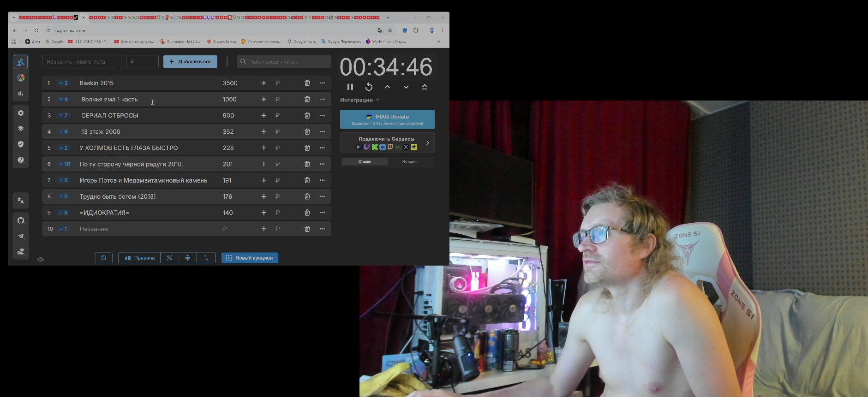Expand the Интеграции section
The image size is (868, 397).
pyautogui.click(x=359, y=100)
